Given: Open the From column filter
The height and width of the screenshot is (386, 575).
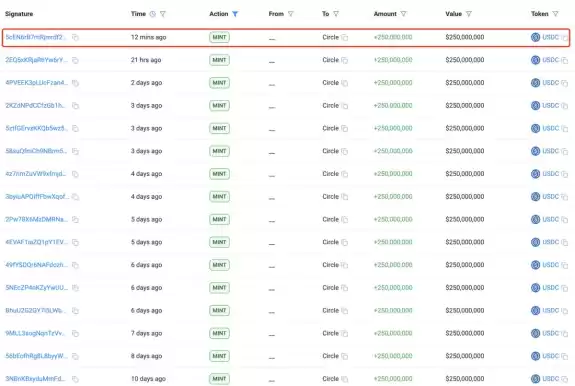Looking at the screenshot, I should [x=291, y=14].
